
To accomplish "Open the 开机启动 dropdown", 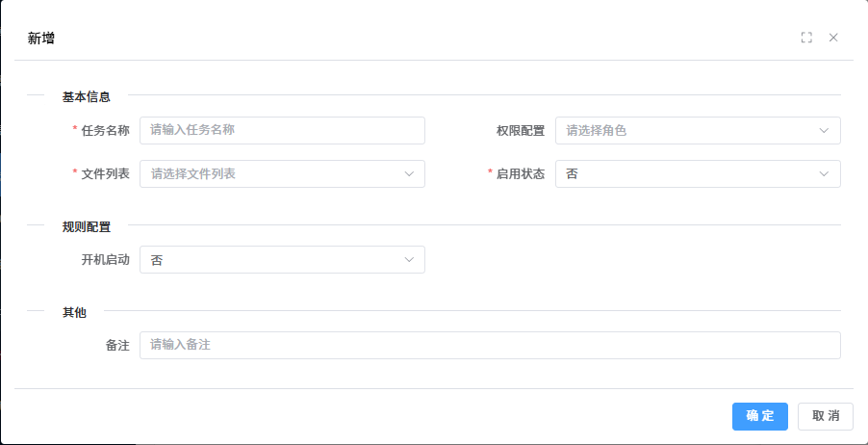I will coord(282,259).
